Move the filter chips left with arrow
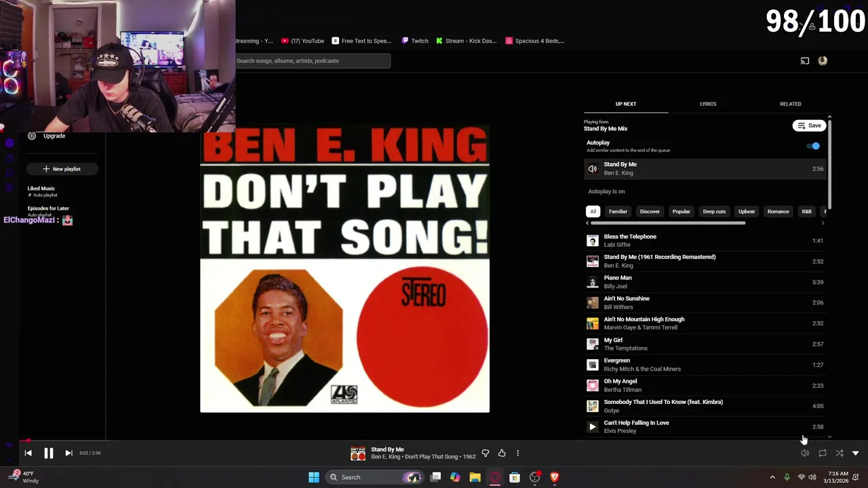Screen dimensions: 868x488 point(587,223)
